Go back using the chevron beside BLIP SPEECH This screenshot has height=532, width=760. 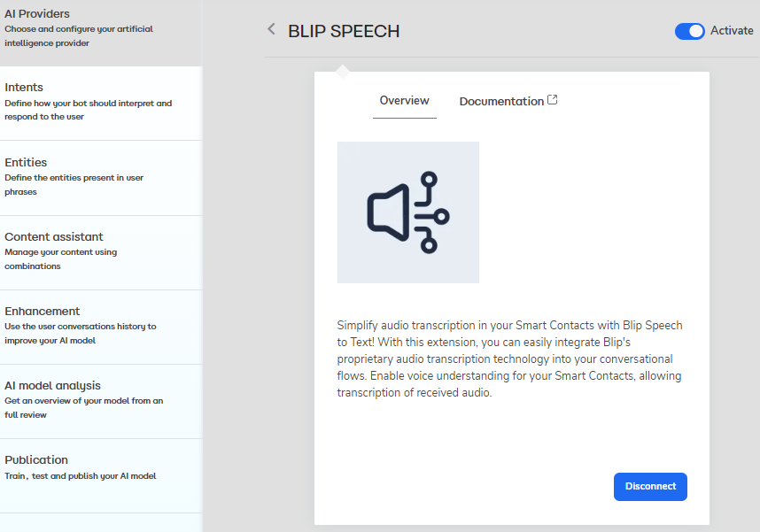271,30
